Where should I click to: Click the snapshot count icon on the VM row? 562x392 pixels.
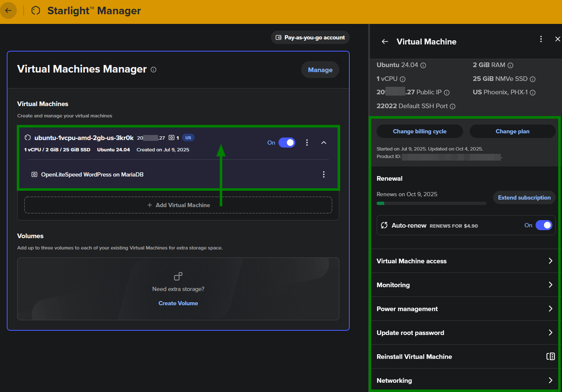(171, 137)
